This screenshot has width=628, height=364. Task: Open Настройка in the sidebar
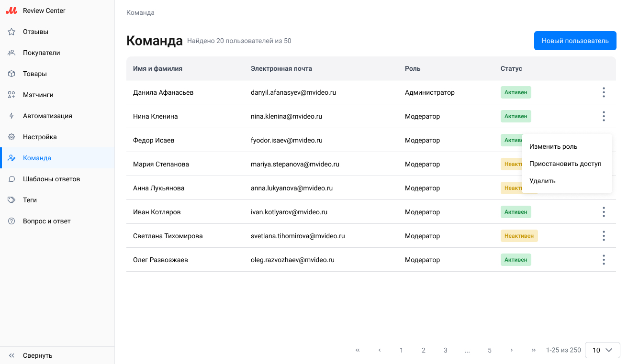[57, 137]
